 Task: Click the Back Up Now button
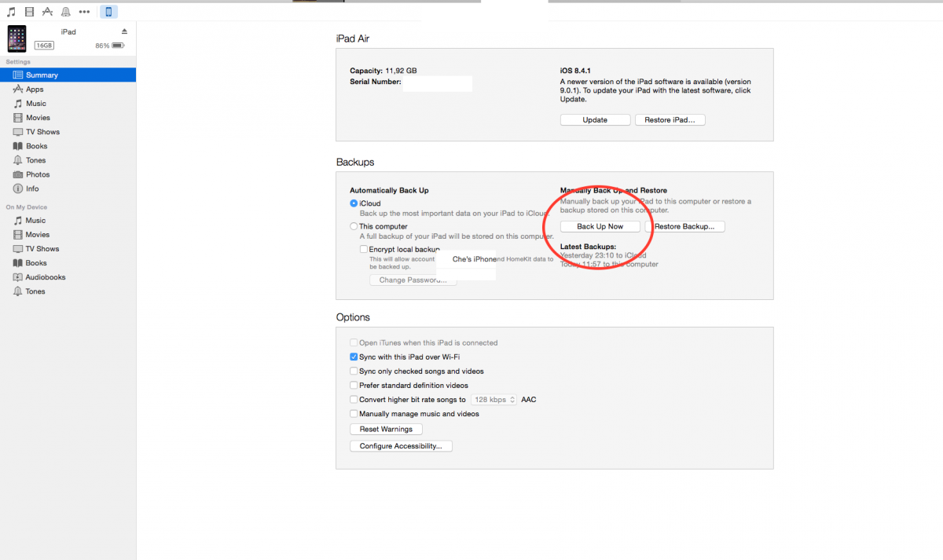tap(600, 226)
